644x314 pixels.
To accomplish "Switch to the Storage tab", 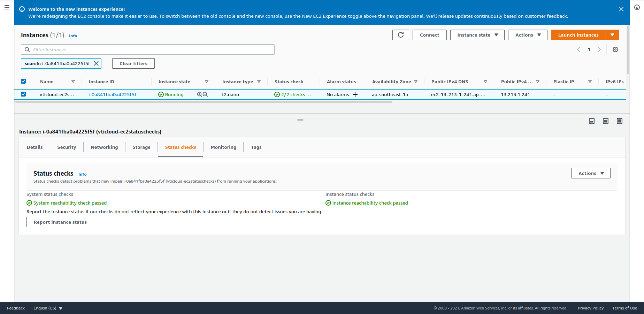I will (x=141, y=147).
